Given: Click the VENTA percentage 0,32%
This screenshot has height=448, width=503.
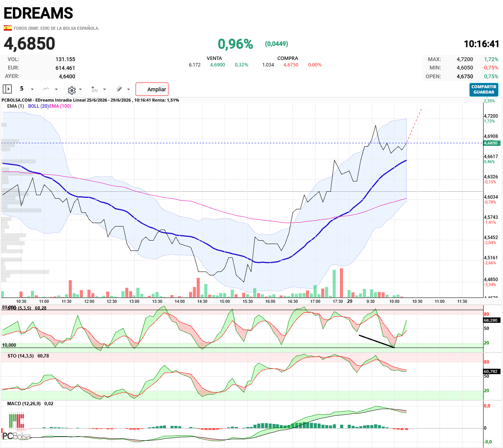Looking at the screenshot, I should pos(241,65).
